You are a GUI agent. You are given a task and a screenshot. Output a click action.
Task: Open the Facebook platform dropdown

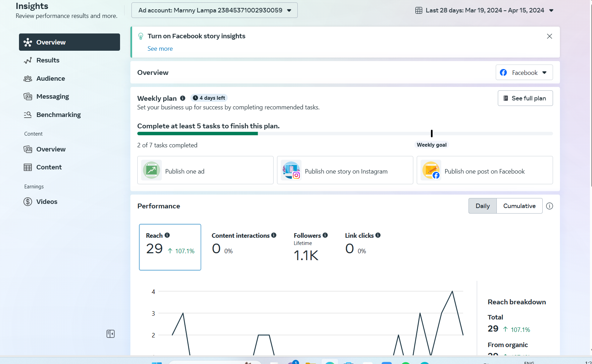pyautogui.click(x=524, y=72)
